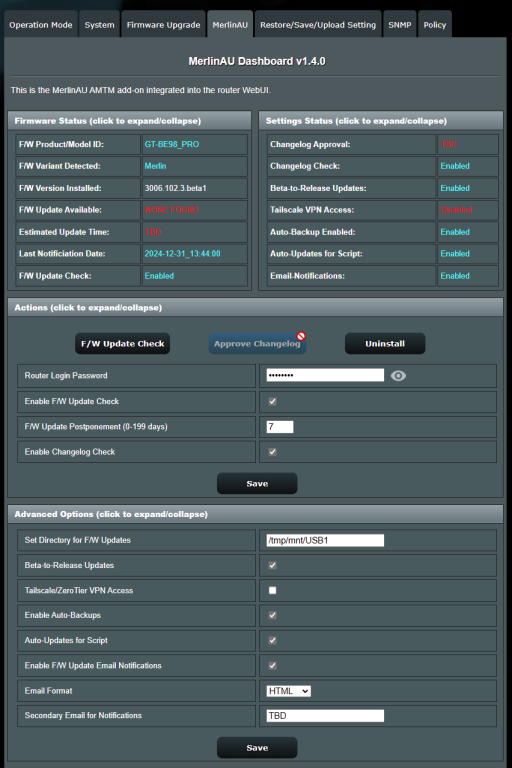Click the Disabled Tailscale VPN status
The image size is (512, 768).
pyautogui.click(x=456, y=210)
